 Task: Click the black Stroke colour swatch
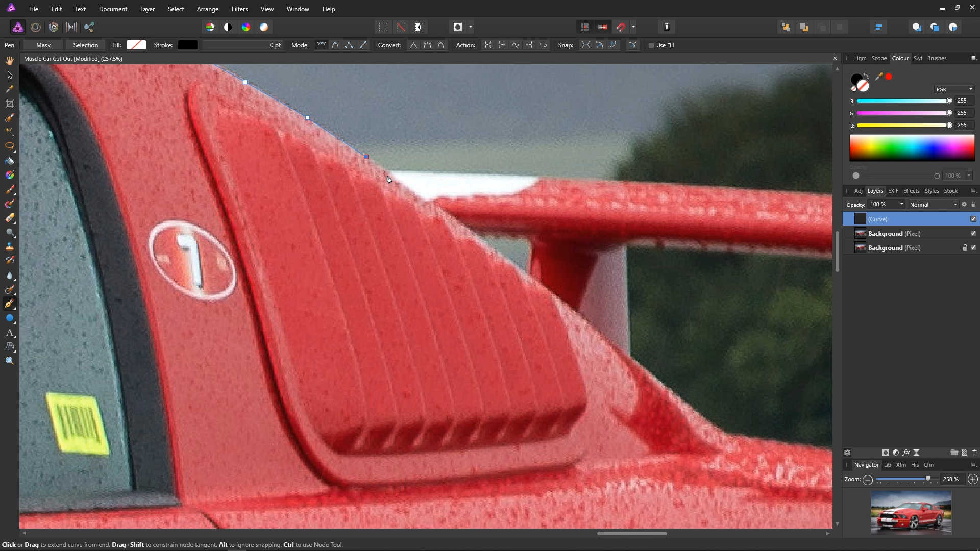(x=187, y=45)
